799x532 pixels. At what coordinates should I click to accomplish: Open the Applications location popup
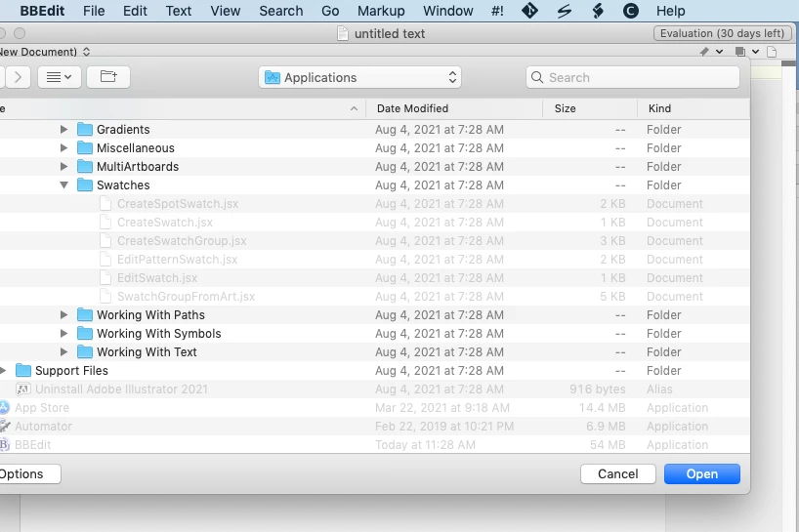pyautogui.click(x=359, y=77)
